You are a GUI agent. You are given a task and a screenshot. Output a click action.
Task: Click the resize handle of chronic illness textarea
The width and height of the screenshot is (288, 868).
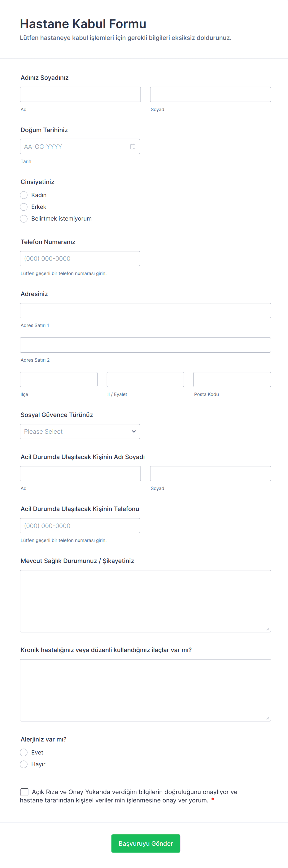coord(268,718)
